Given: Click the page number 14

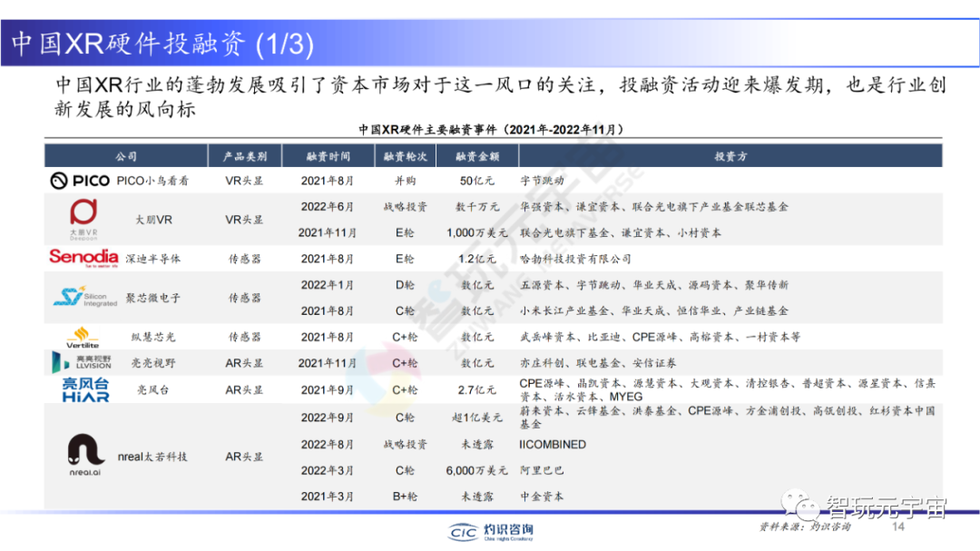Looking at the screenshot, I should [x=898, y=526].
